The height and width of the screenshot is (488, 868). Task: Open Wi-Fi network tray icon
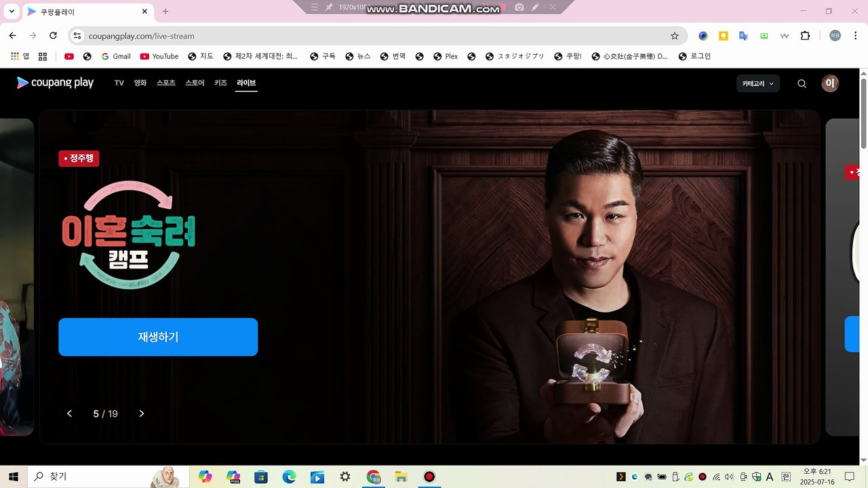click(716, 476)
